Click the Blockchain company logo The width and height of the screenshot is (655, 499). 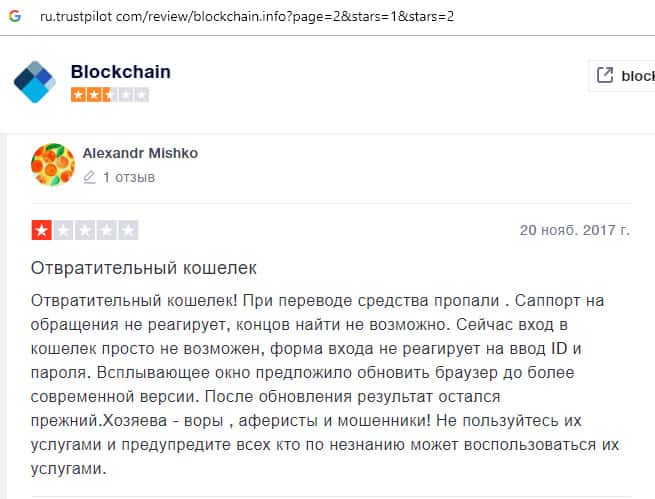point(36,81)
